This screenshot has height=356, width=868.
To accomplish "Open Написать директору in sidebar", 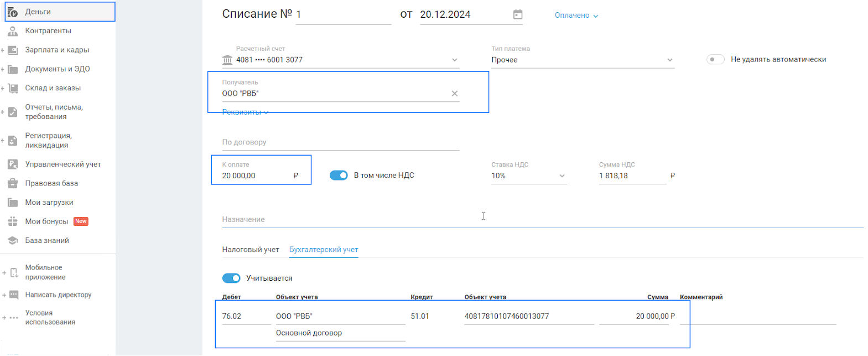I will click(58, 295).
